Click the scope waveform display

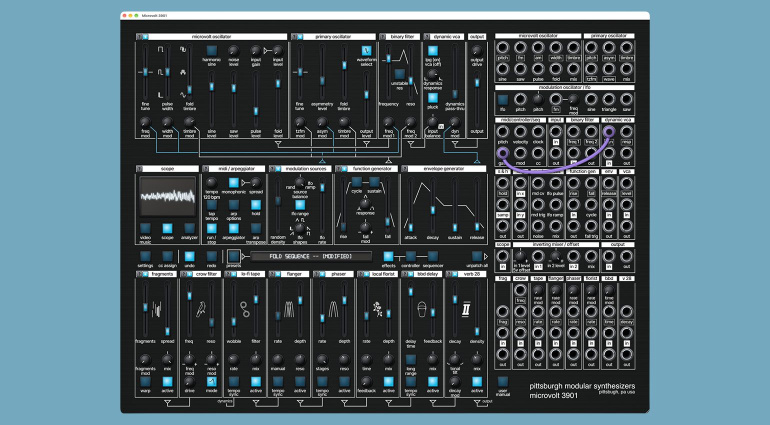pos(168,197)
